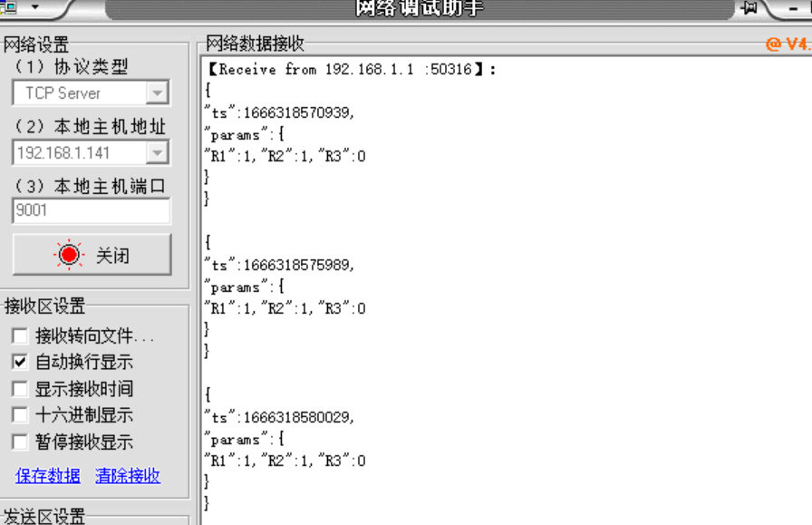Click inside the 网络数据接收 display area
The height and width of the screenshot is (525, 812).
pos(498,272)
